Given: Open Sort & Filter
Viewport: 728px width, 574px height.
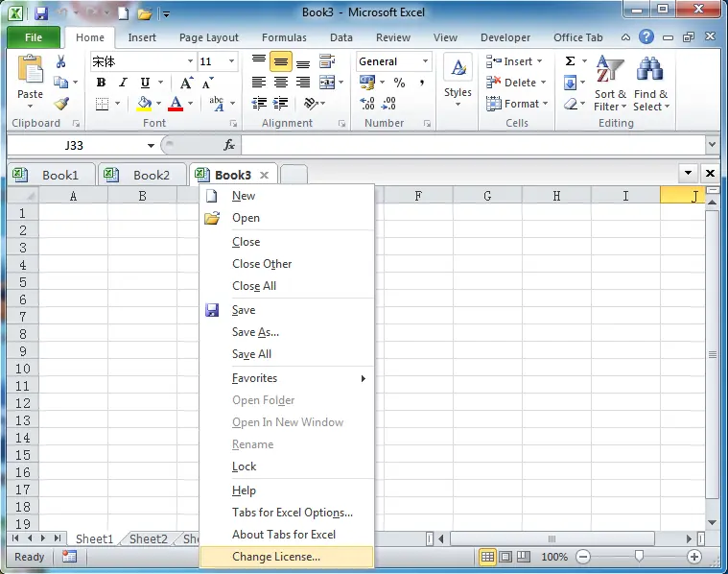Looking at the screenshot, I should tap(610, 84).
